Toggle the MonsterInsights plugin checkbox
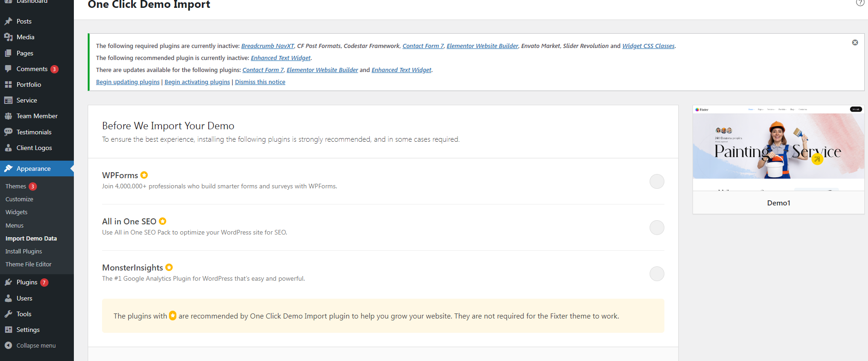Viewport: 868px width, 361px height. [657, 274]
